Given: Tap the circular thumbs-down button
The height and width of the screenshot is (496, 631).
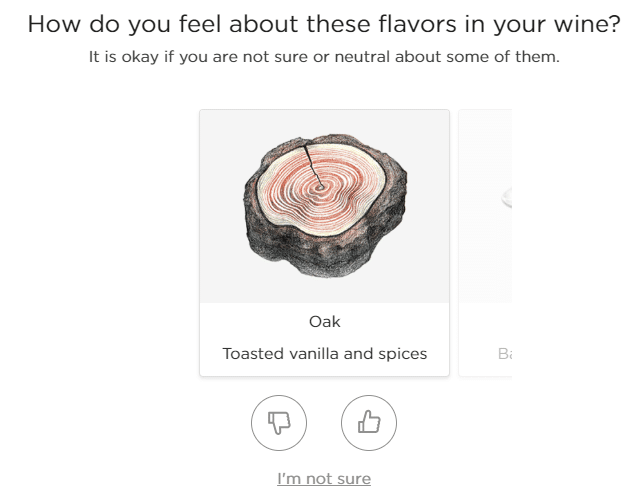Looking at the screenshot, I should pos(279,423).
